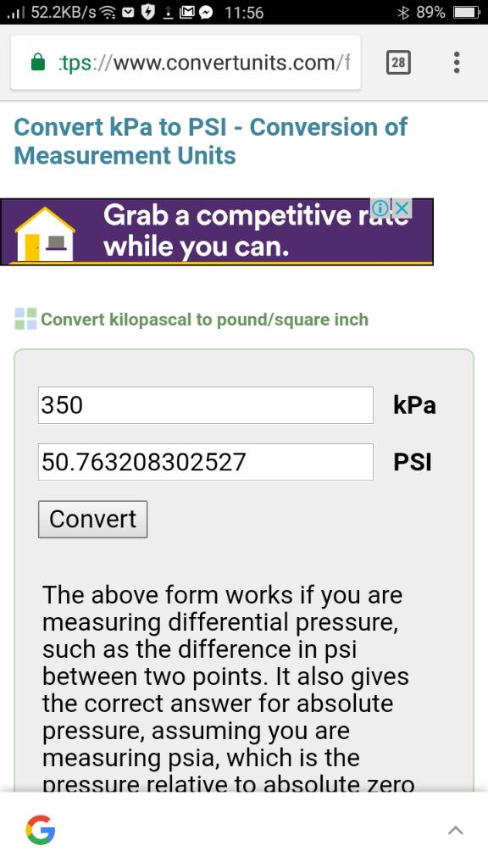Screen dimensions: 488x868
Task: Close the ad using the X icon
Action: click(x=402, y=209)
